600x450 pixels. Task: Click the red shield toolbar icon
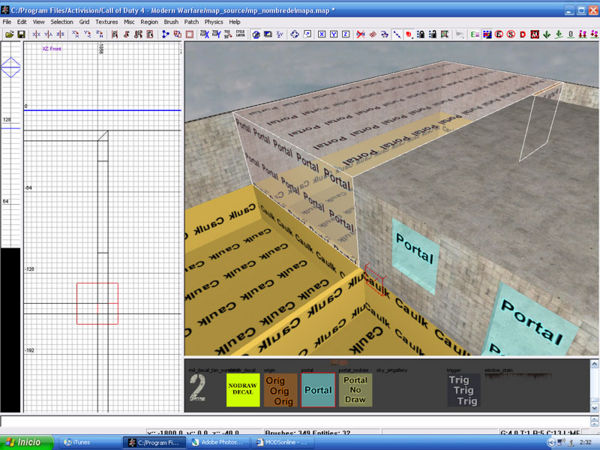click(x=409, y=34)
